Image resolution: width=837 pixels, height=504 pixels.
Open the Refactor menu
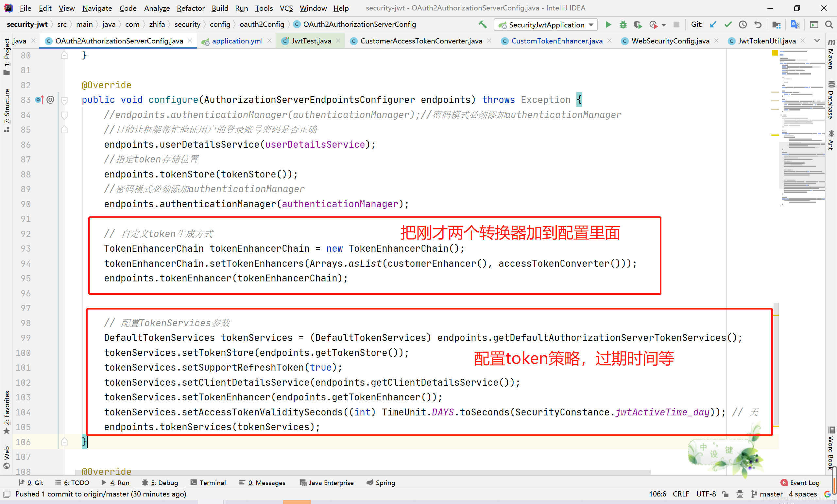pyautogui.click(x=190, y=8)
